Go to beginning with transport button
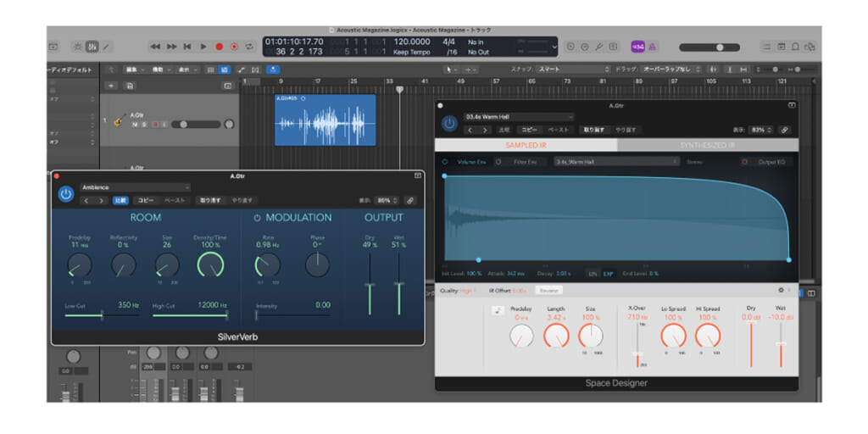This screenshot has height=434, width=868. tap(187, 47)
